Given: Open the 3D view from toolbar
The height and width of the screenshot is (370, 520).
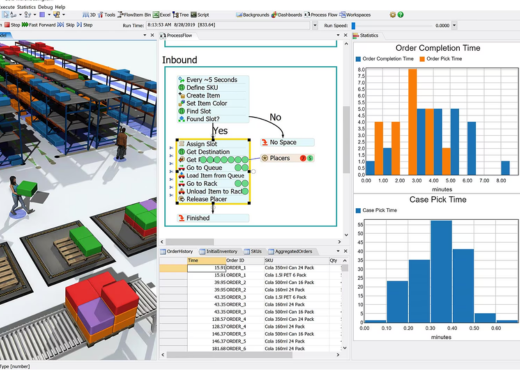Looking at the screenshot, I should point(89,15).
